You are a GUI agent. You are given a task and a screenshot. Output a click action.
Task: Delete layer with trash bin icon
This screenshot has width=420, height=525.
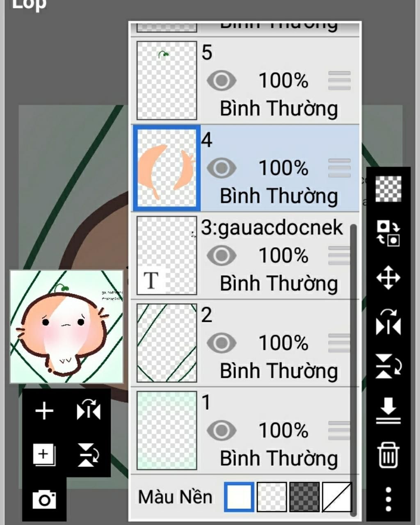pyautogui.click(x=388, y=455)
